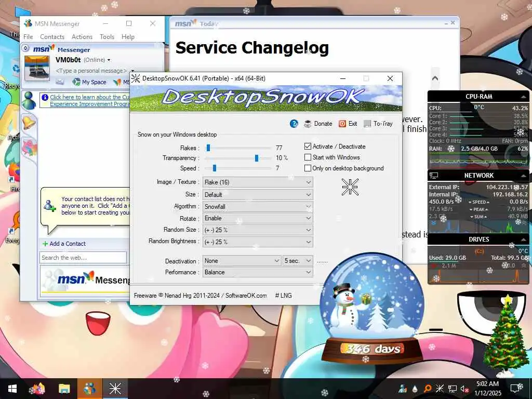Toggle the Activate / Deactivate checkbox
This screenshot has width=532, height=399.
tap(308, 146)
